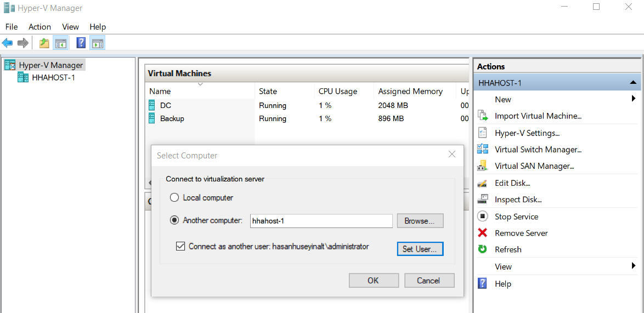Select the Another computer radio button

point(174,220)
